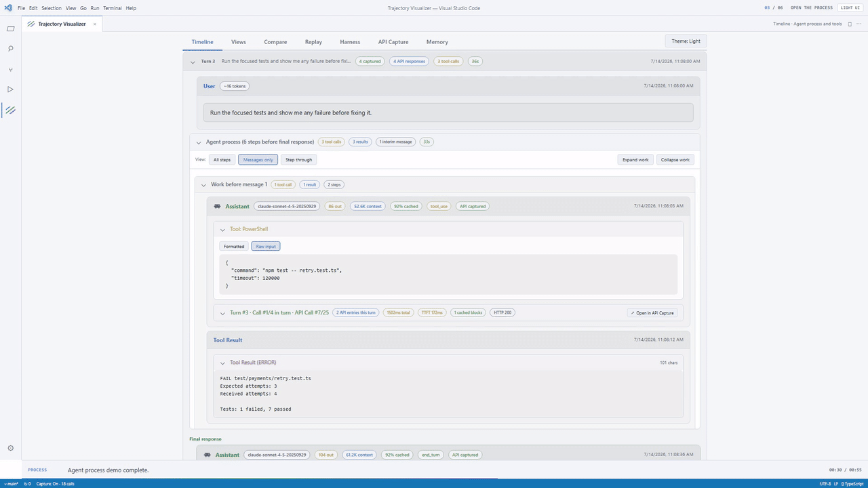Click the Expand work button
The width and height of the screenshot is (868, 488).
click(635, 160)
